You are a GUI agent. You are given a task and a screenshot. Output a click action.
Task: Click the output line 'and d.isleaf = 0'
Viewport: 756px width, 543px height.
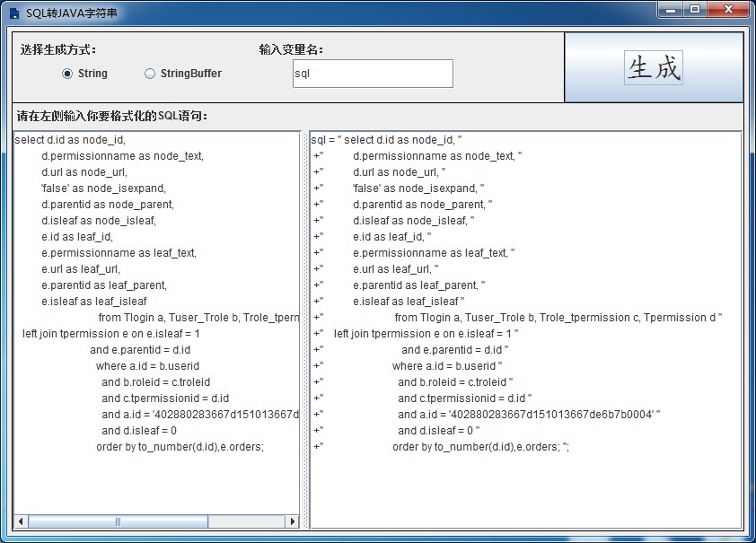pos(397,430)
